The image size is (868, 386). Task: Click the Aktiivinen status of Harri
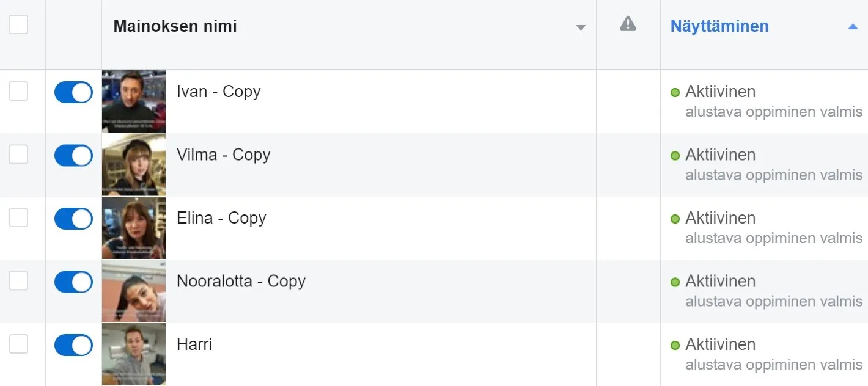[720, 344]
